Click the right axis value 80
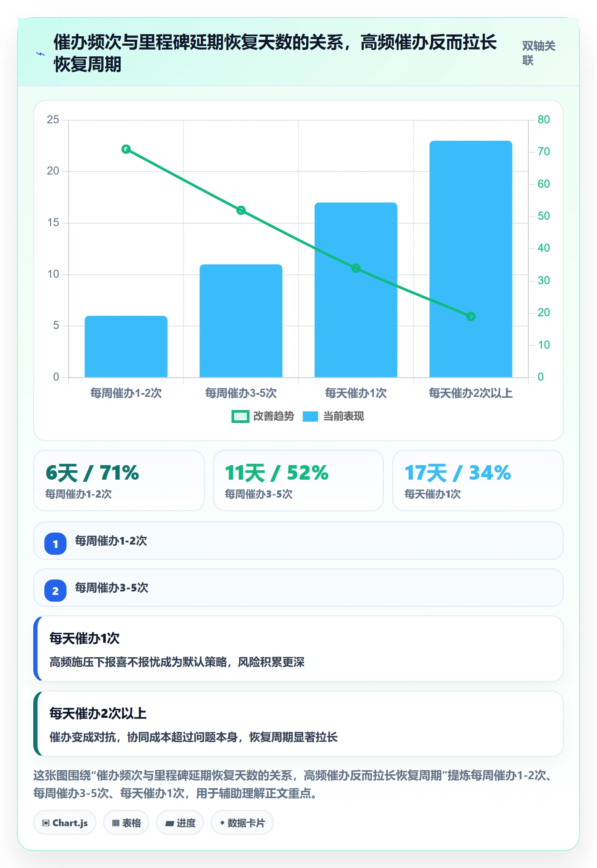 [544, 119]
